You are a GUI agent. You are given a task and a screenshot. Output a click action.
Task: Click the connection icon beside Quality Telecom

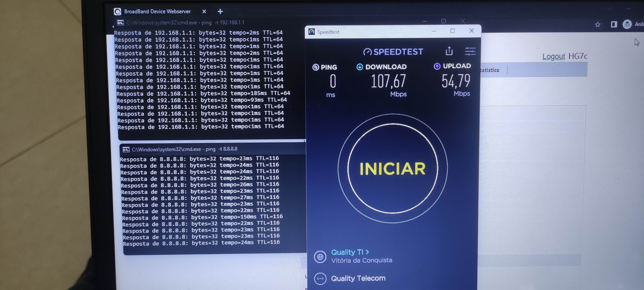[320, 278]
